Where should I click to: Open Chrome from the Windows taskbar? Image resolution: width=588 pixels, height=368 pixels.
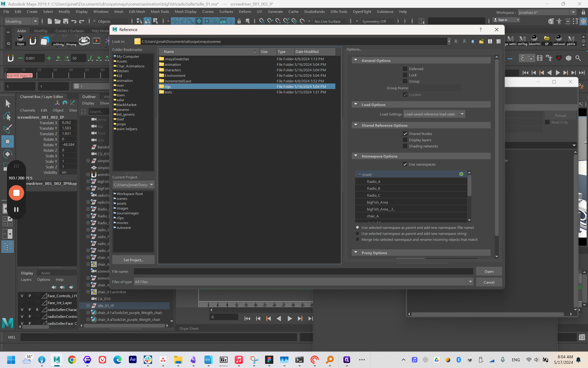point(72,360)
